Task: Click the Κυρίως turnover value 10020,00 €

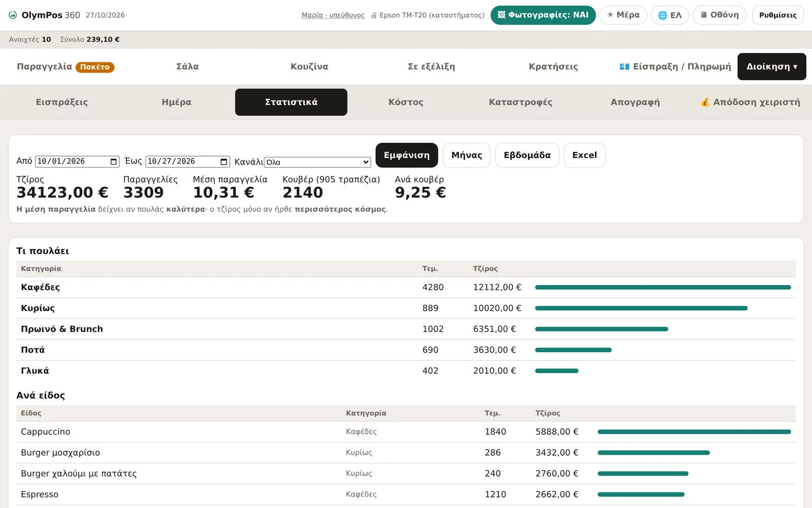Action: [x=497, y=308]
